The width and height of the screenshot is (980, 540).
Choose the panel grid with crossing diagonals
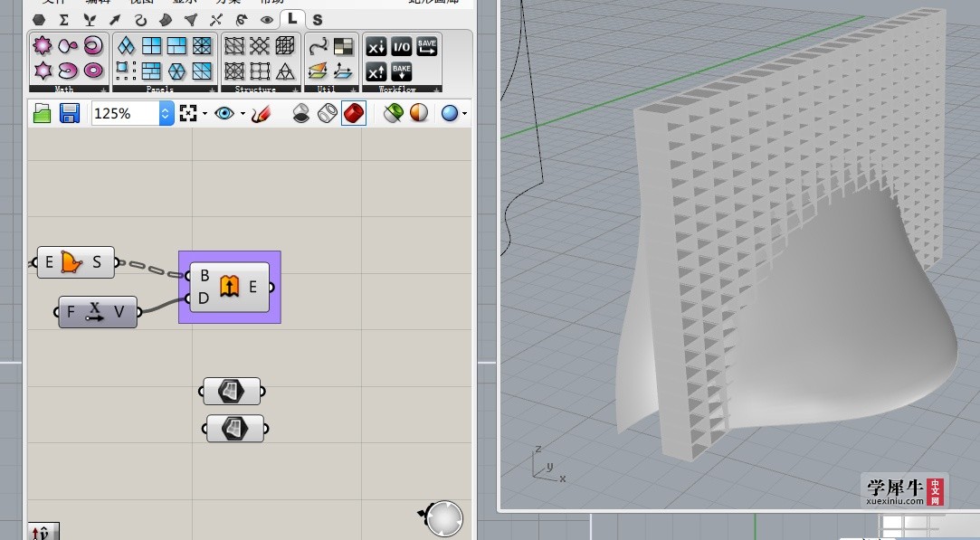click(202, 45)
